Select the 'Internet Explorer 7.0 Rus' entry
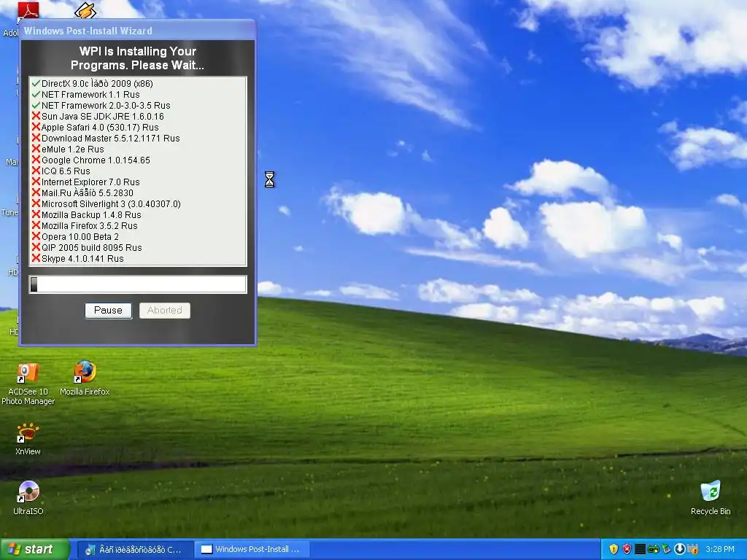This screenshot has width=747, height=560. (x=90, y=182)
